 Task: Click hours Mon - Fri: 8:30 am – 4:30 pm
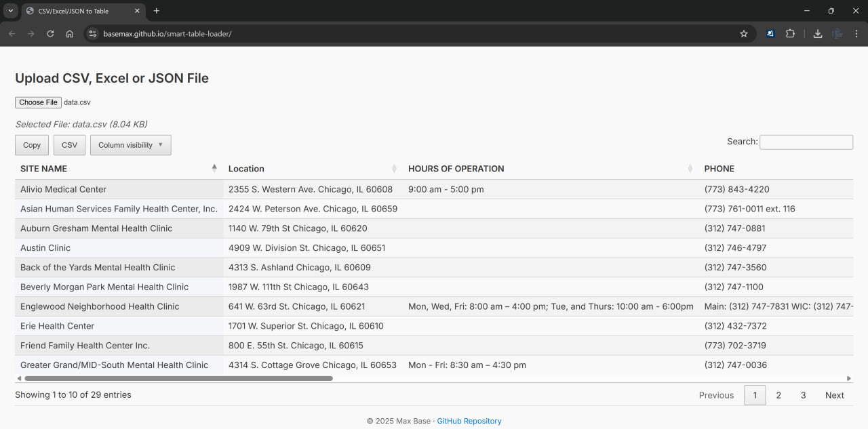(467, 365)
